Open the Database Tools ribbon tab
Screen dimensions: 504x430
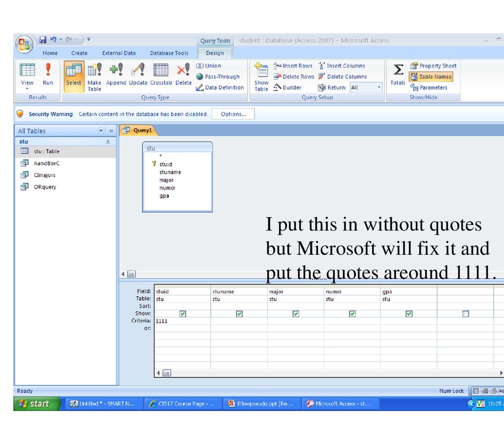tap(169, 53)
